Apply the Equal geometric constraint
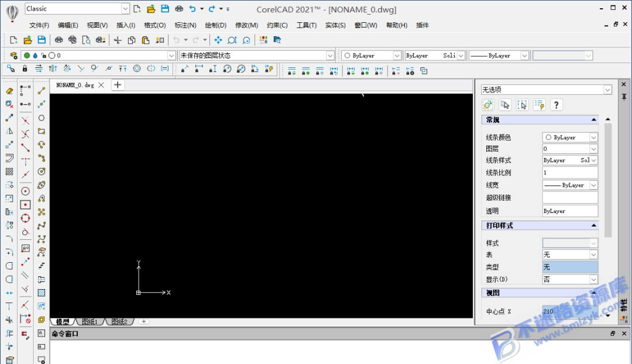632x364 pixels. click(x=165, y=69)
